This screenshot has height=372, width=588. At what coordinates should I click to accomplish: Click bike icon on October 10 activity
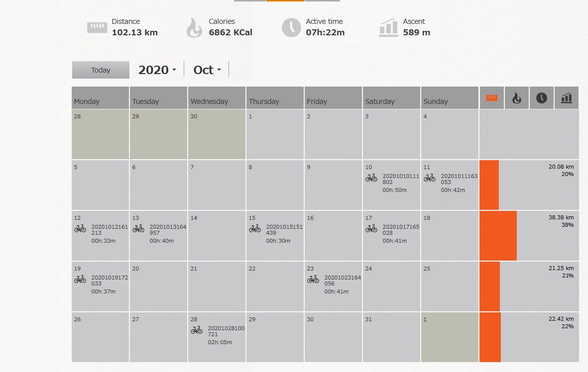coord(371,178)
